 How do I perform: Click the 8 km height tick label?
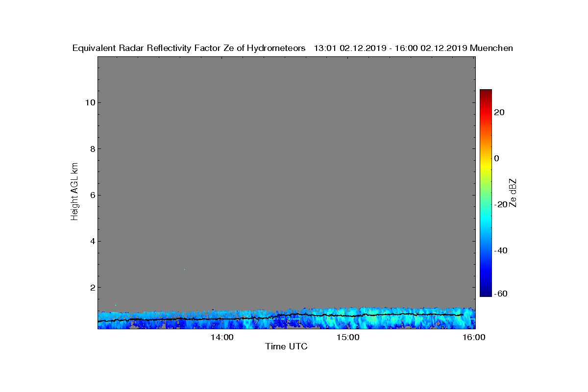point(92,149)
